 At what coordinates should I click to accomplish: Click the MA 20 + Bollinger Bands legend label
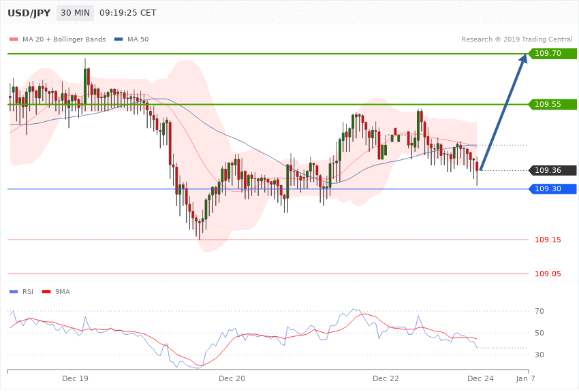64,39
